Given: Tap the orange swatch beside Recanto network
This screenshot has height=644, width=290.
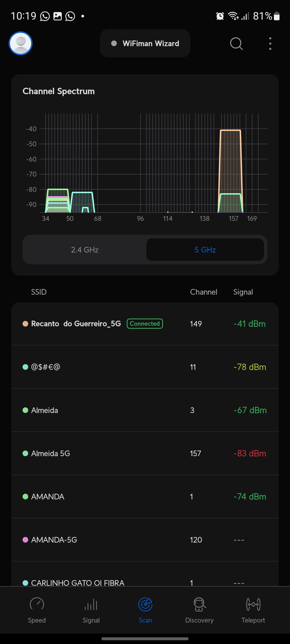Looking at the screenshot, I should pyautogui.click(x=26, y=324).
